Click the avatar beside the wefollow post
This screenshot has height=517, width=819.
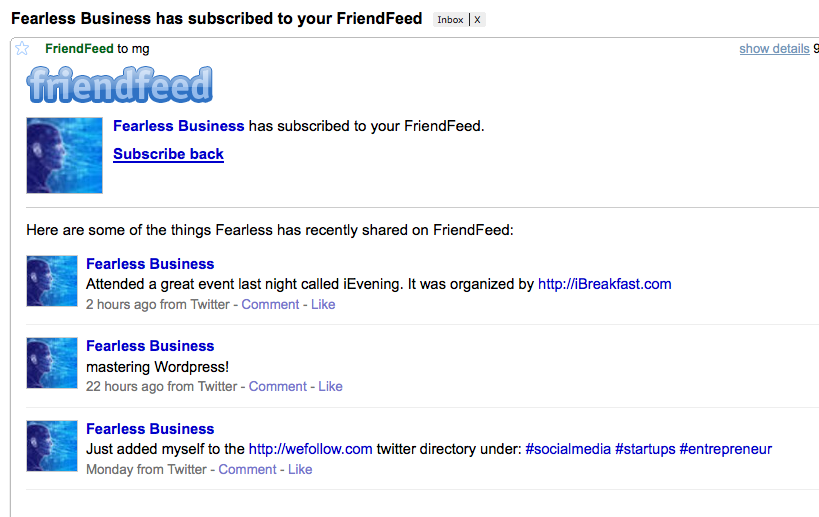point(52,446)
